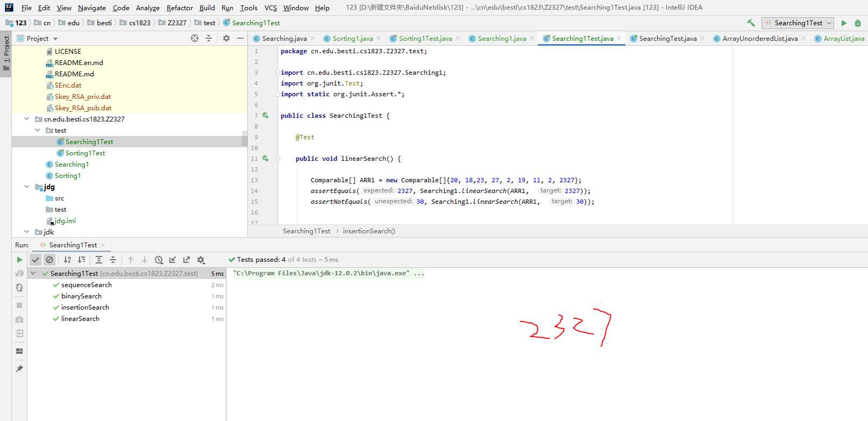
Task: Toggle show passed tests button
Action: 35,260
